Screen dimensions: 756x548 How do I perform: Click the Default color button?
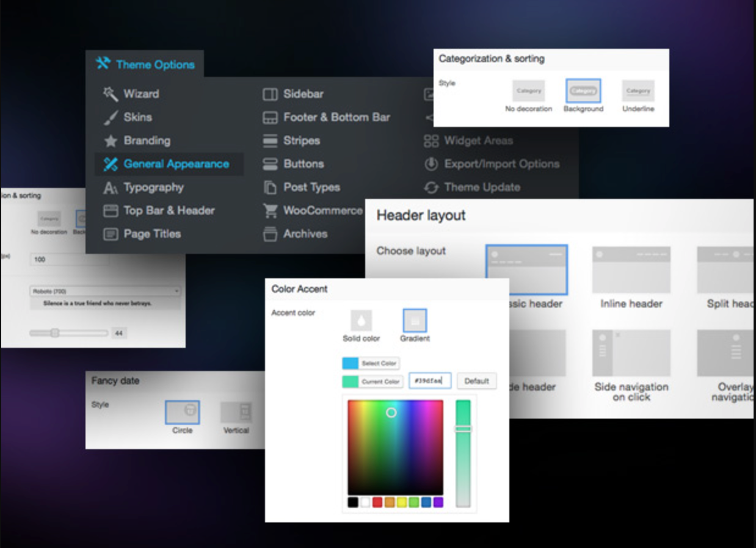476,381
